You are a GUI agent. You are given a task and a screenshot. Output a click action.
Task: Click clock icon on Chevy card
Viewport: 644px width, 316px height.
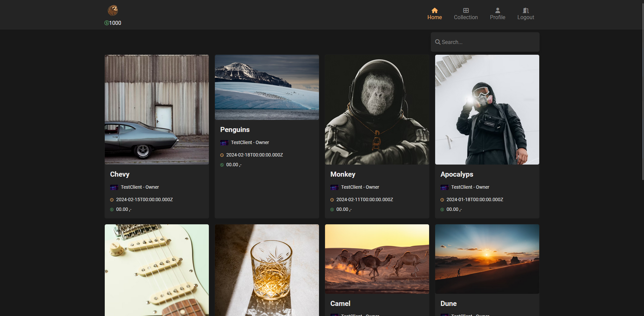tap(112, 200)
